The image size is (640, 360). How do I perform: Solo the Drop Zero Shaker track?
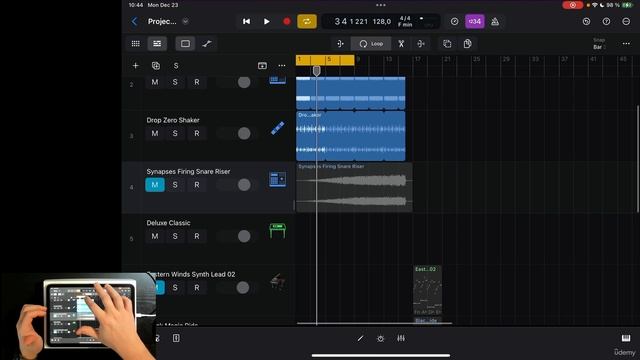click(x=175, y=133)
